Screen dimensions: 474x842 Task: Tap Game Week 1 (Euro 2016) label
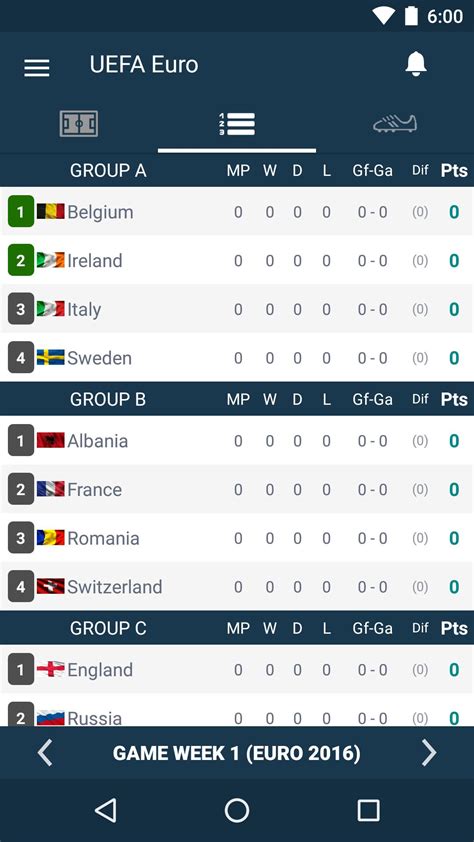pyautogui.click(x=237, y=753)
